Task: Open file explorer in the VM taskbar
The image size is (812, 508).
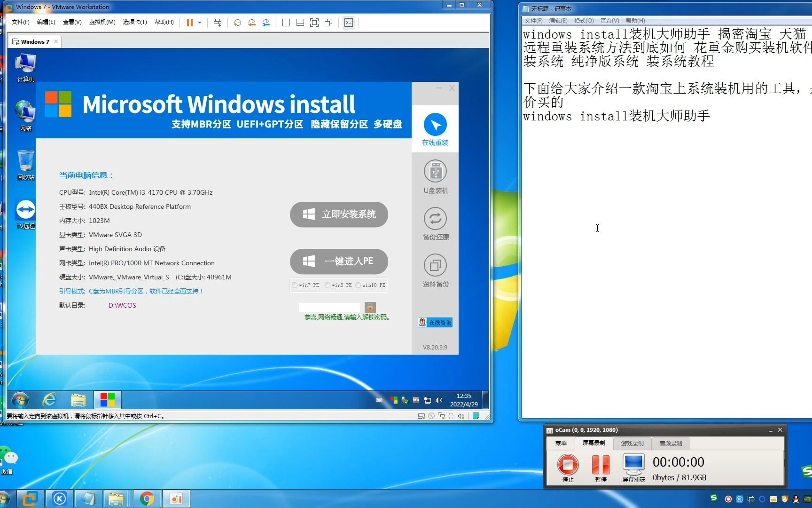Action: 78,400
